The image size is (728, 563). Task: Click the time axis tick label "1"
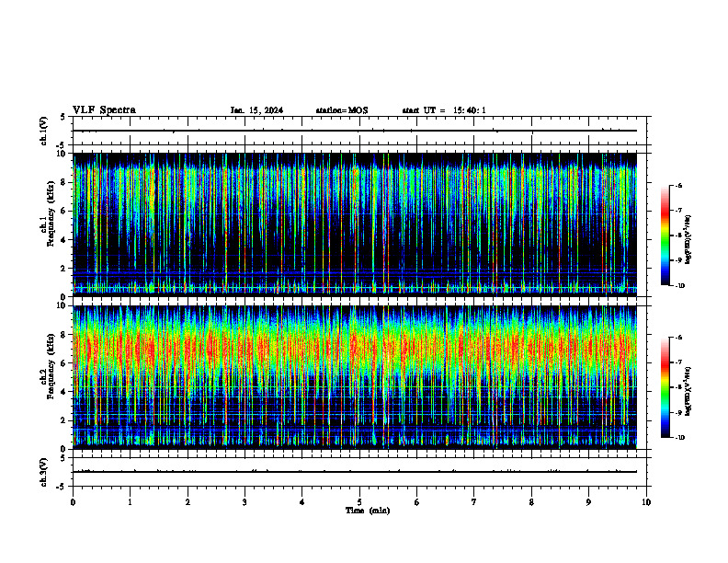click(130, 502)
